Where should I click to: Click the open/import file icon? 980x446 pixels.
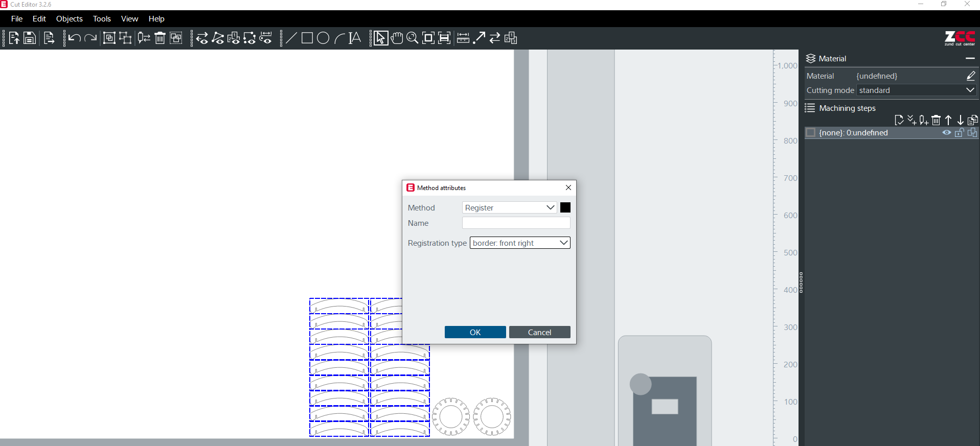pos(14,38)
